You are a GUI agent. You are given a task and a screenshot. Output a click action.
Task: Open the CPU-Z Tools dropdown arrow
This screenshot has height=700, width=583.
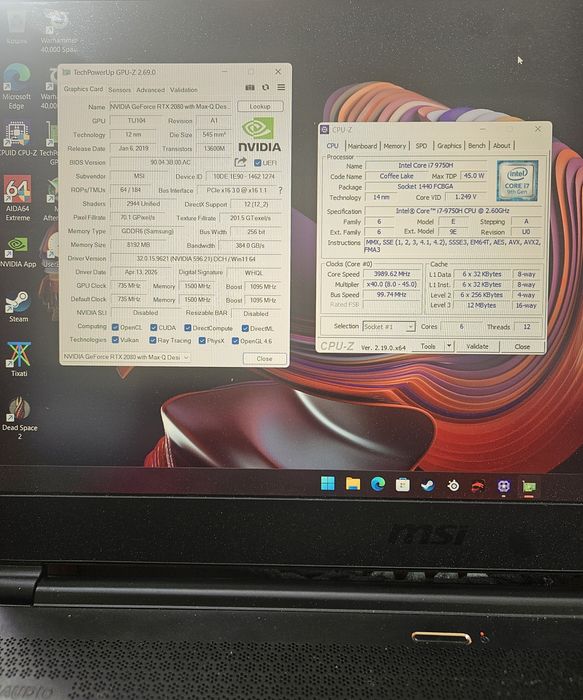[x=449, y=346]
